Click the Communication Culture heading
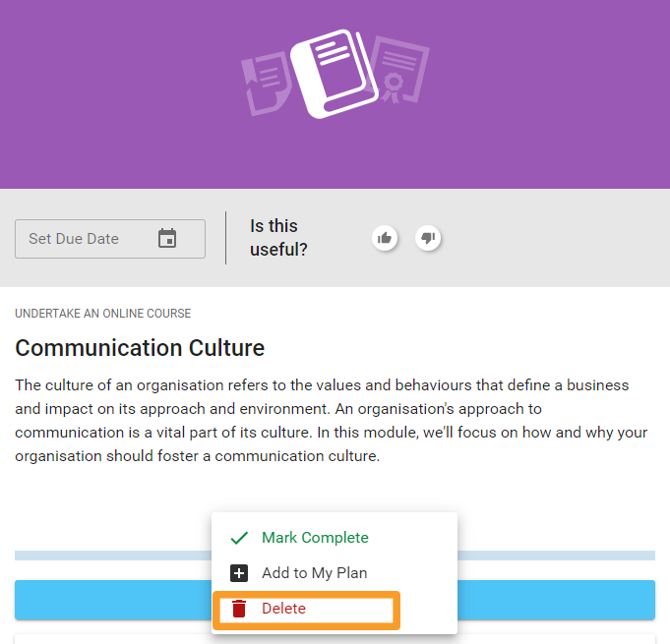This screenshot has width=670, height=644. pyautogui.click(x=140, y=348)
